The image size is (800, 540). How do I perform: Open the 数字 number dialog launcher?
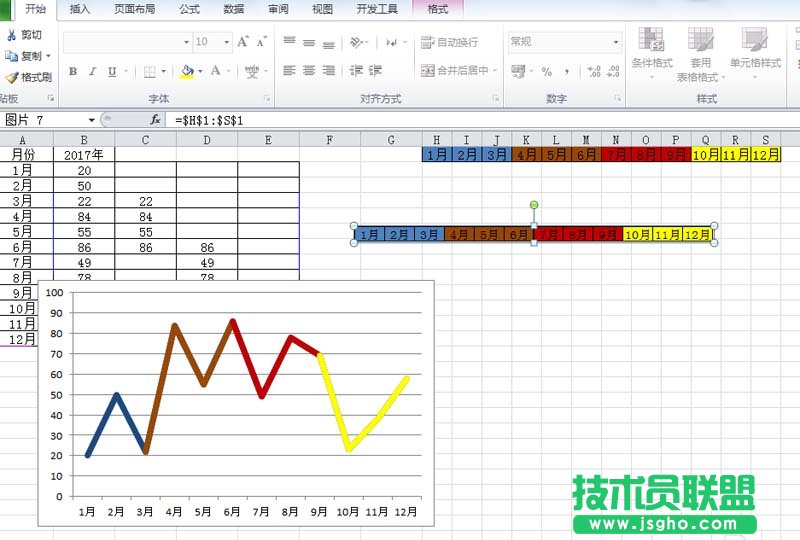[x=617, y=98]
